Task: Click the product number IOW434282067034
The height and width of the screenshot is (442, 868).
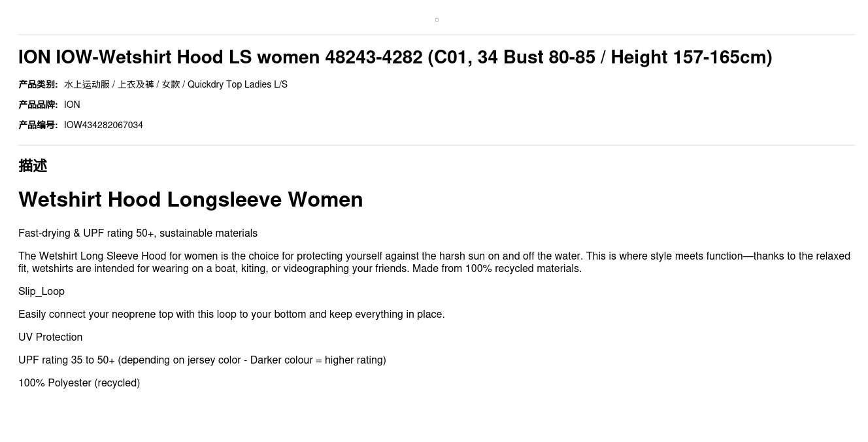Action: (103, 125)
